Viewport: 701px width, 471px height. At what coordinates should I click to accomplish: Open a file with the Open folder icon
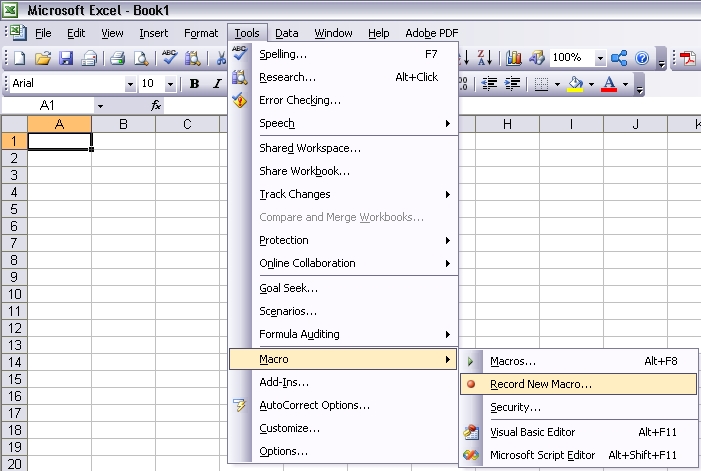pos(43,58)
